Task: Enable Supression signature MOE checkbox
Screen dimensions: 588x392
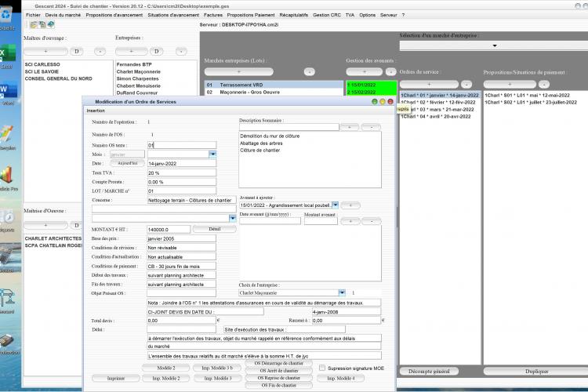Action: pyautogui.click(x=321, y=368)
